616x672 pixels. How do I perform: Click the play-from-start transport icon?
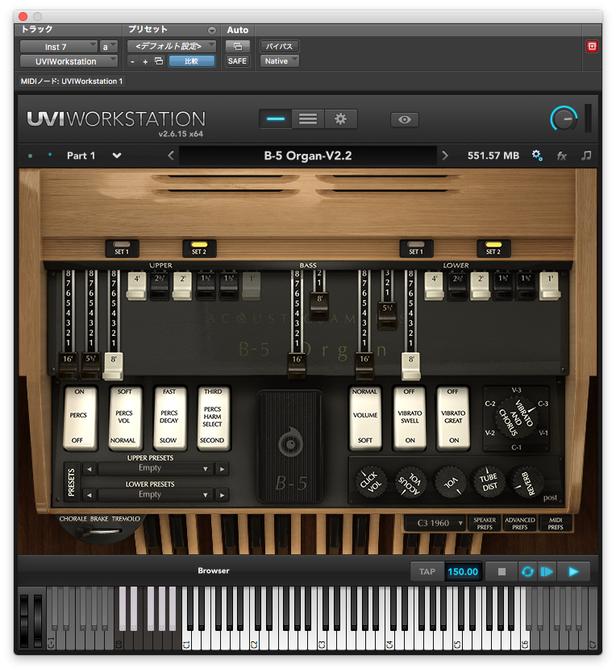(x=547, y=571)
